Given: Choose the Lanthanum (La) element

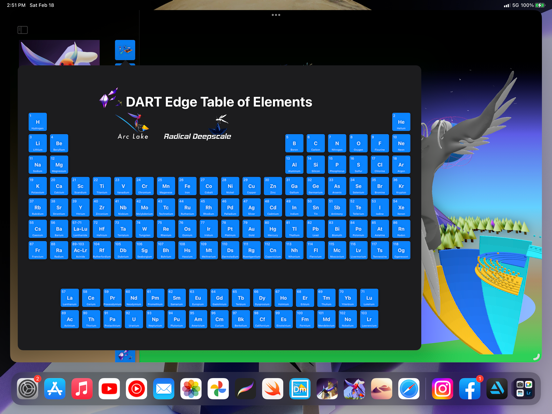Looking at the screenshot, I should (70, 298).
